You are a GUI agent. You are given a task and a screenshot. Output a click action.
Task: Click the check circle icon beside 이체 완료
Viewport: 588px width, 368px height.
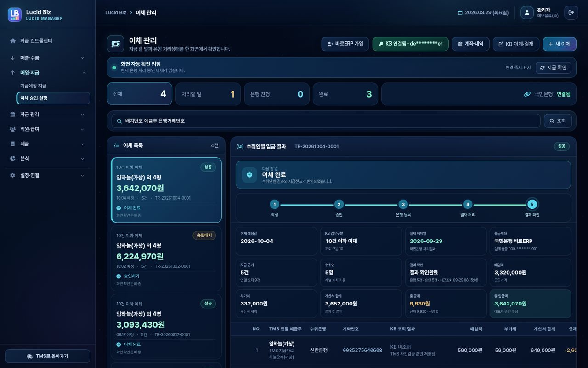tap(249, 175)
